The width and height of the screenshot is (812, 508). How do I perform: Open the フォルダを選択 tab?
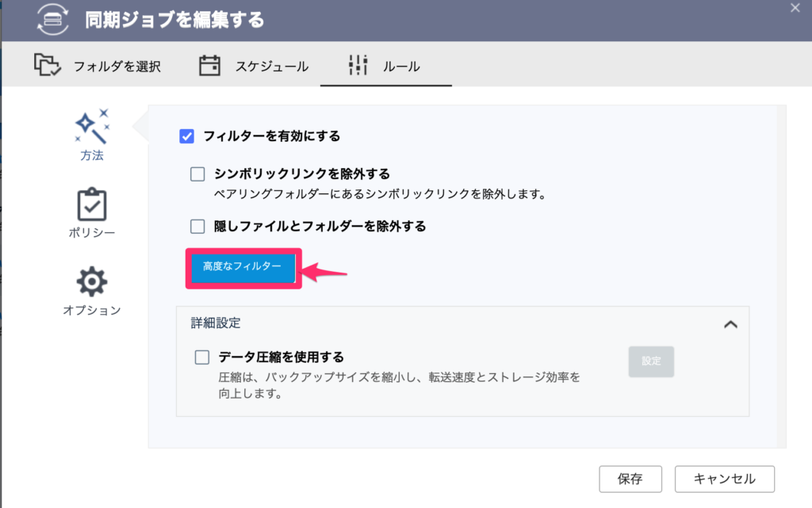click(103, 67)
